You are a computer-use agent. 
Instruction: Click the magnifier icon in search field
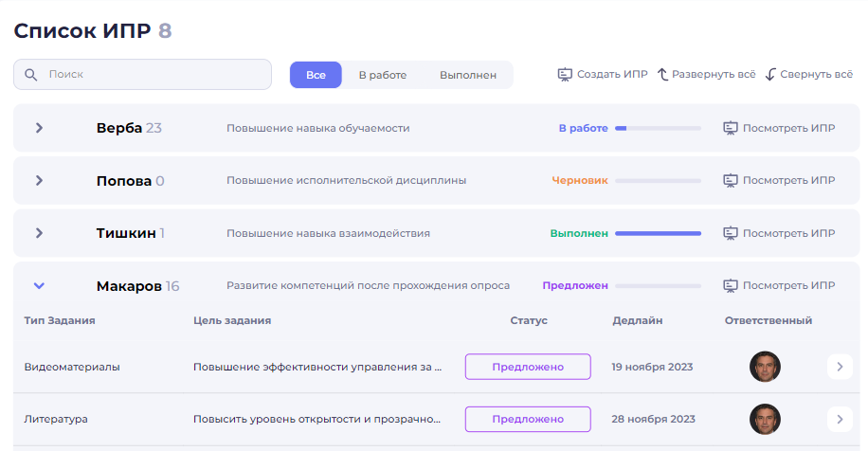click(x=31, y=75)
